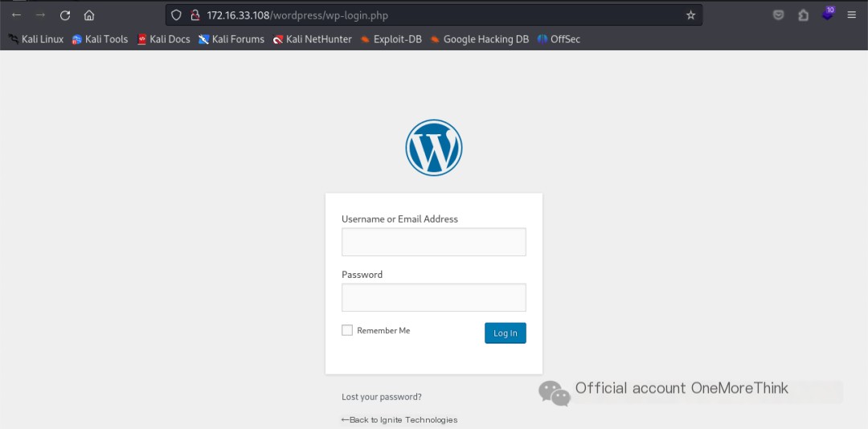Screen dimensions: 868x429
Task: Open the Exploit-DB bookmark
Action: point(391,39)
